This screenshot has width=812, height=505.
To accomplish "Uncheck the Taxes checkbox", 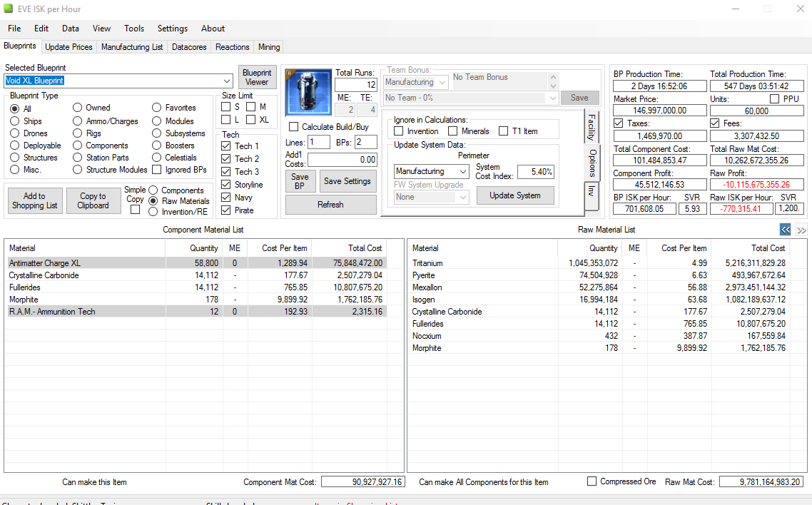I will [619, 123].
